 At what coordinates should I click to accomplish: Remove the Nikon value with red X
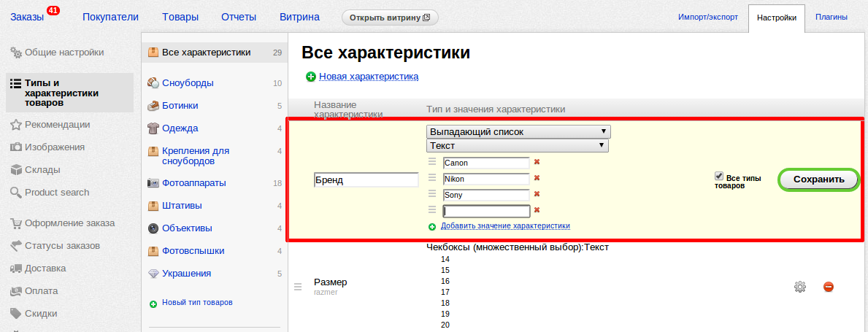pos(537,178)
